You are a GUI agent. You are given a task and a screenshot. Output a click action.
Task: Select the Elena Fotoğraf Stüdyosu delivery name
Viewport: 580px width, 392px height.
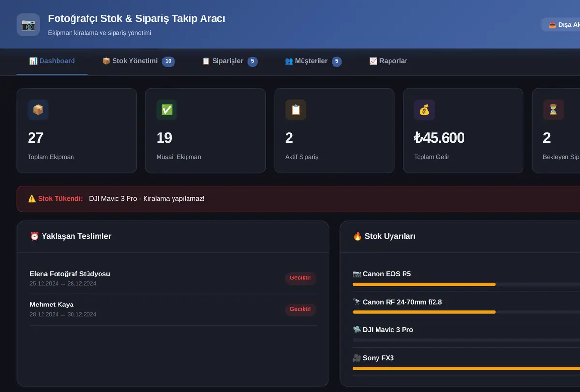(70, 274)
